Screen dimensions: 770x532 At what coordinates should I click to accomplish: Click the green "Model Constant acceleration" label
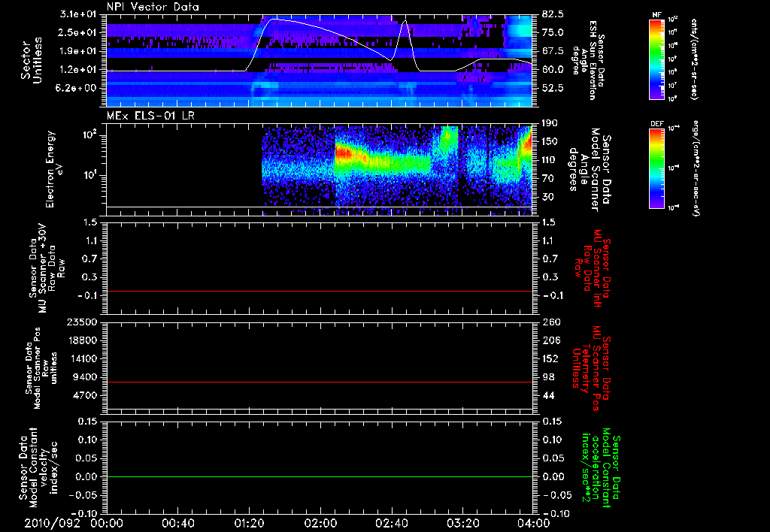tap(602, 467)
